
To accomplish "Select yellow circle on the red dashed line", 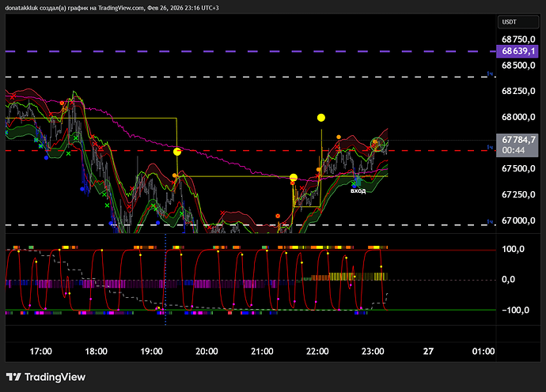I will [178, 150].
